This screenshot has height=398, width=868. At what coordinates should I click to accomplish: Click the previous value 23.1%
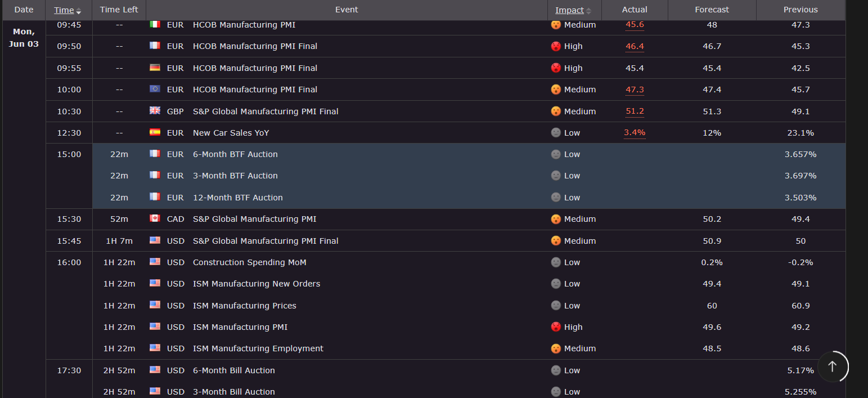pyautogui.click(x=800, y=133)
